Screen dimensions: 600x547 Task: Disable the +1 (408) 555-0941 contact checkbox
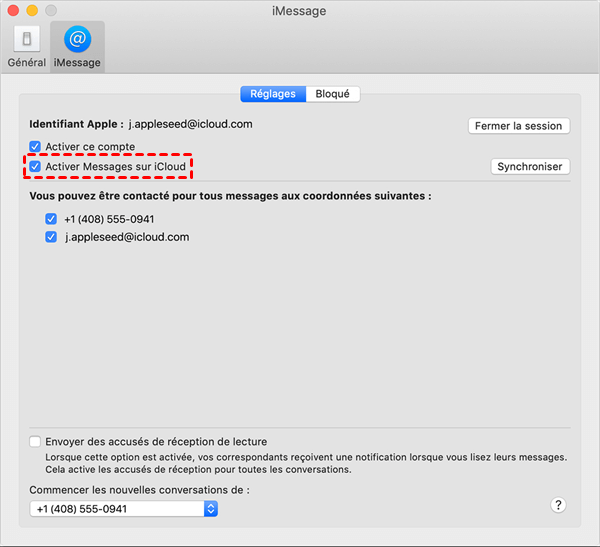click(x=51, y=219)
